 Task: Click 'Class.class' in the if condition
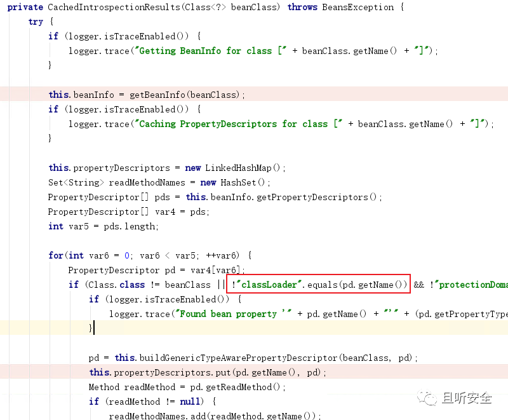116,285
